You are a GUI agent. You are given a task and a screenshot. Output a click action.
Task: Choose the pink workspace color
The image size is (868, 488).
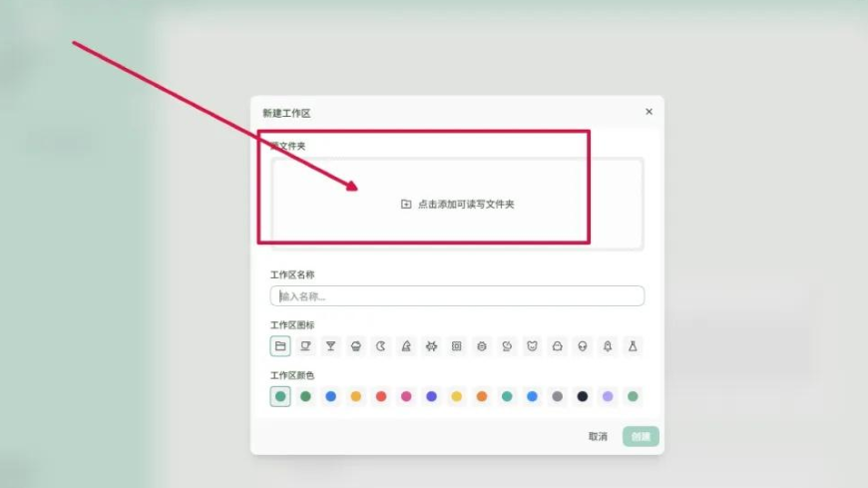[406, 396]
